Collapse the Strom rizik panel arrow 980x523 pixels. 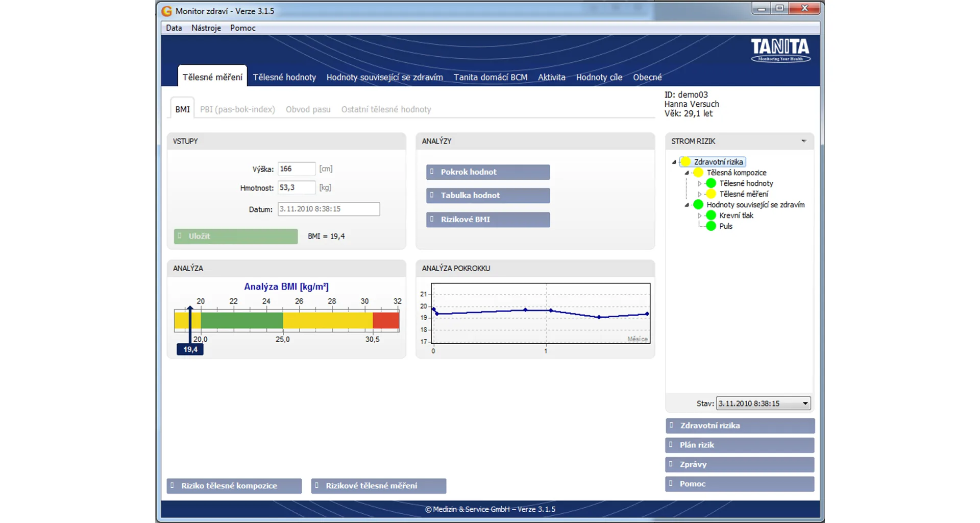(x=803, y=141)
